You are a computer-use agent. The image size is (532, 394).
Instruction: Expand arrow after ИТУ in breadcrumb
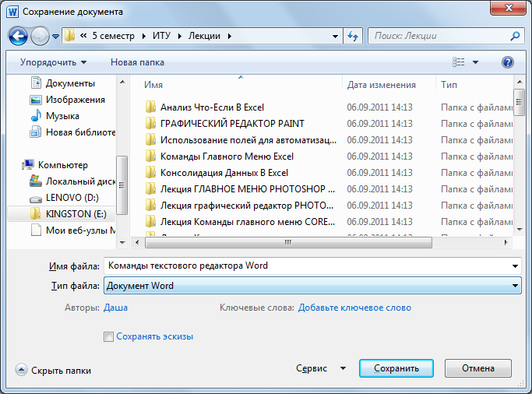pos(180,36)
